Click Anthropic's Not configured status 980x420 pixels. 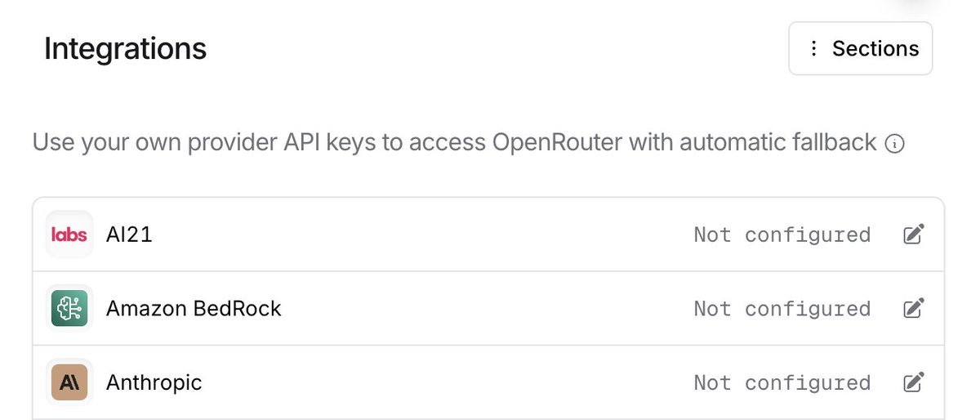(x=782, y=382)
